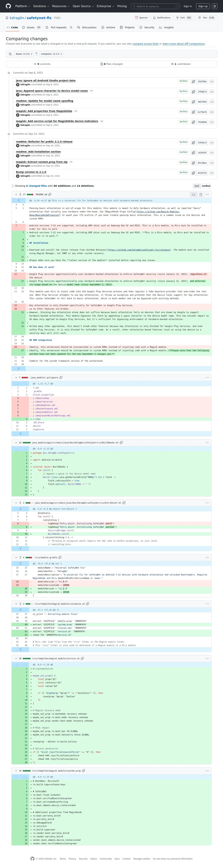Screen dimensions: 223x868
Task: Browse repository at commit 5343ec5
Action: pyautogui.click(x=212, y=142)
